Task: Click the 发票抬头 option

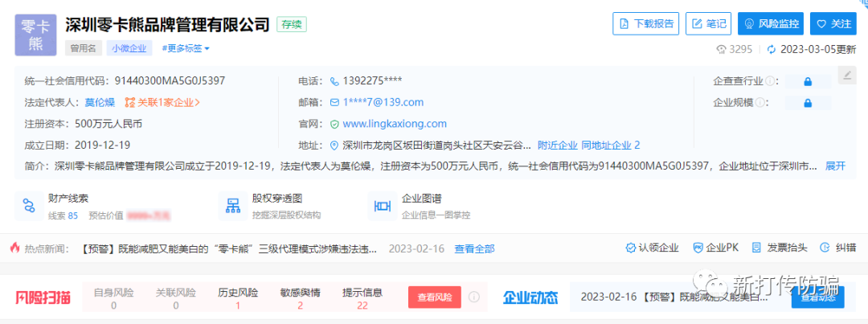Action: (780, 248)
